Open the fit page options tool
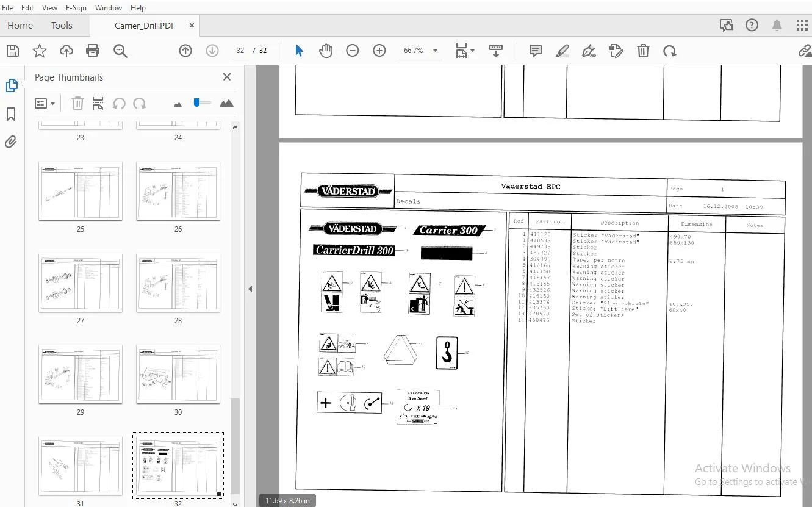This screenshot has width=812, height=507. click(x=464, y=51)
